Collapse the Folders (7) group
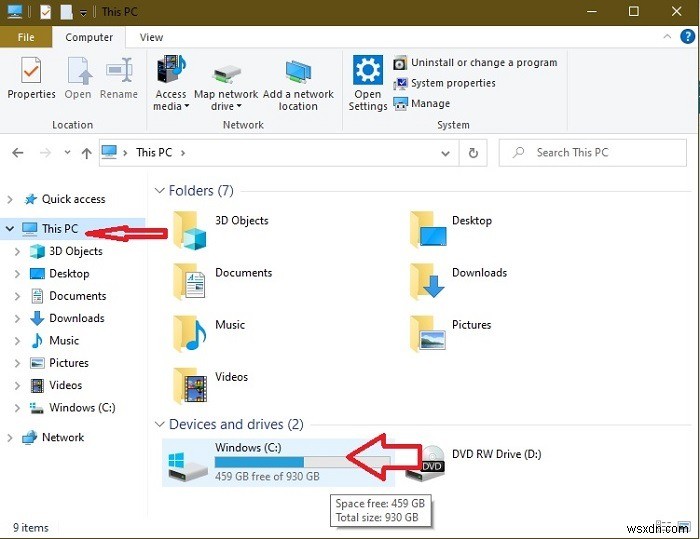The height and width of the screenshot is (539, 700). click(x=159, y=191)
